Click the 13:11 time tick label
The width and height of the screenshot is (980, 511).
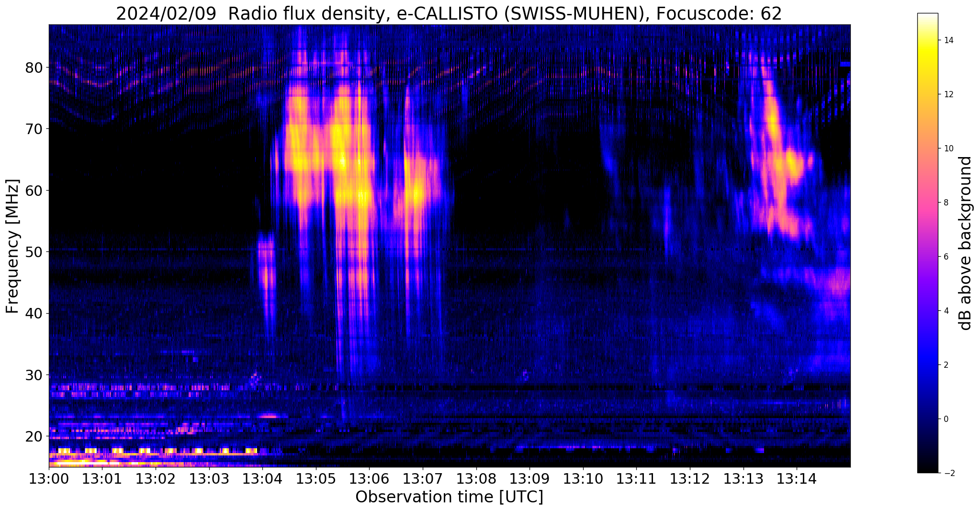click(637, 479)
